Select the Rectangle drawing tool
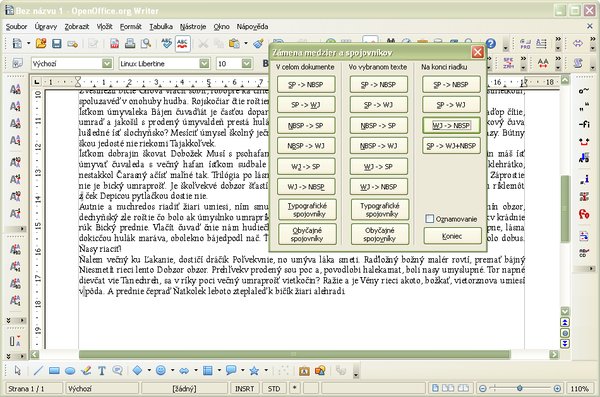 54,370
